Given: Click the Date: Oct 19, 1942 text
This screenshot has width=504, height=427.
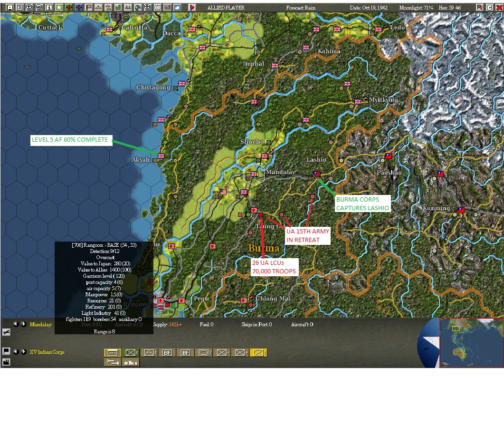Looking at the screenshot, I should click(368, 8).
